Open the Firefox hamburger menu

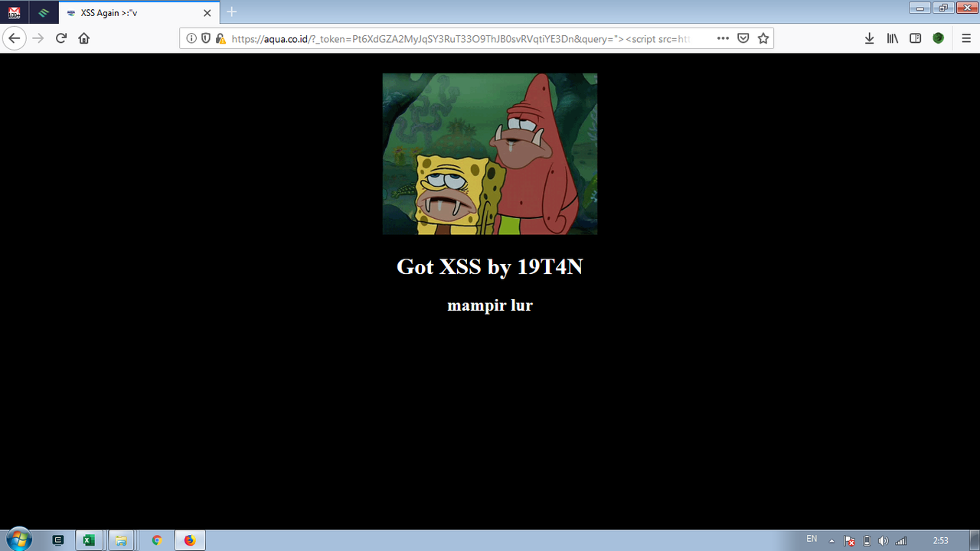pos(966,38)
